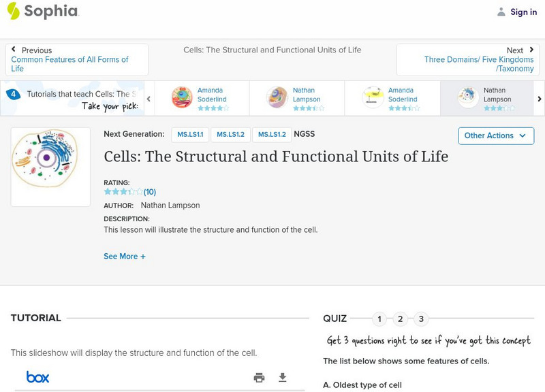Select quiz question 3 tab
The height and width of the screenshot is (392, 545).
pos(422,319)
